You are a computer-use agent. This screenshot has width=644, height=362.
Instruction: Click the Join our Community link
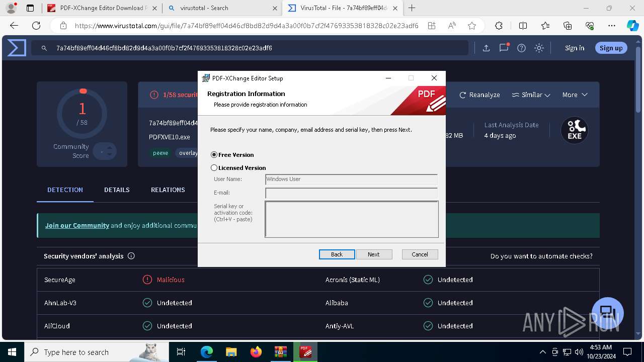pyautogui.click(x=77, y=225)
